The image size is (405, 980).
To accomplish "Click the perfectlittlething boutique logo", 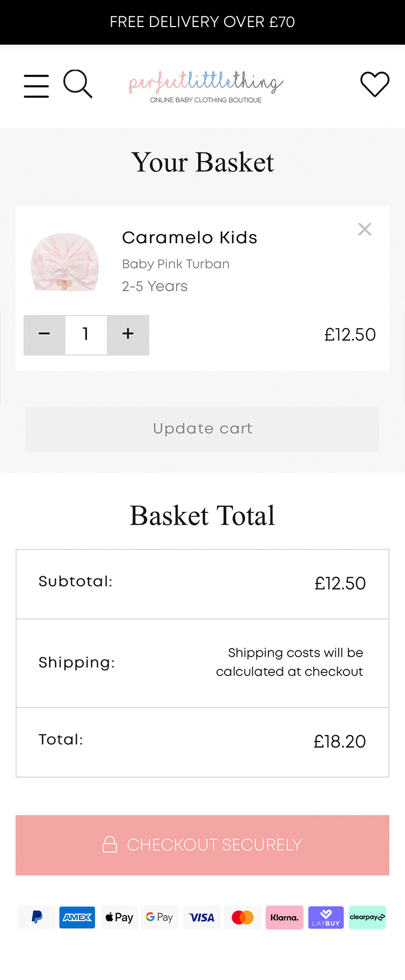I will 206,86.
